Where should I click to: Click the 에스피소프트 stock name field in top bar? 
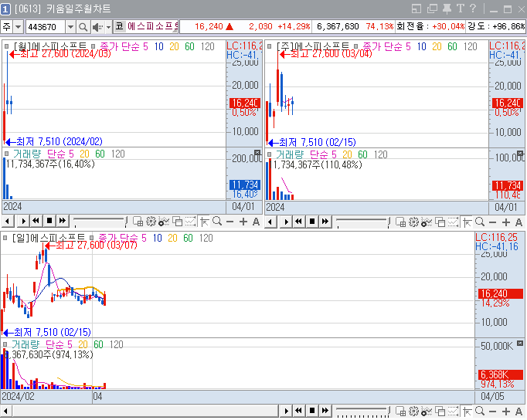(x=152, y=26)
